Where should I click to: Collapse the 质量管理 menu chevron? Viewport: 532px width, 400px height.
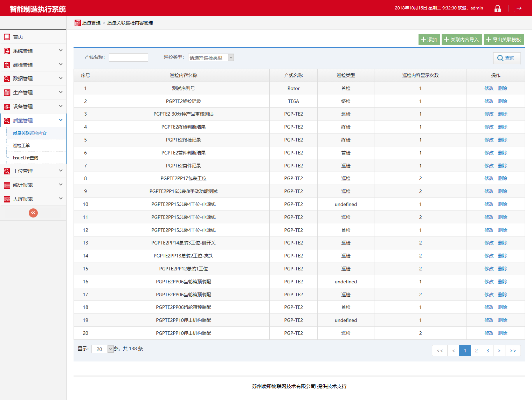coord(61,120)
